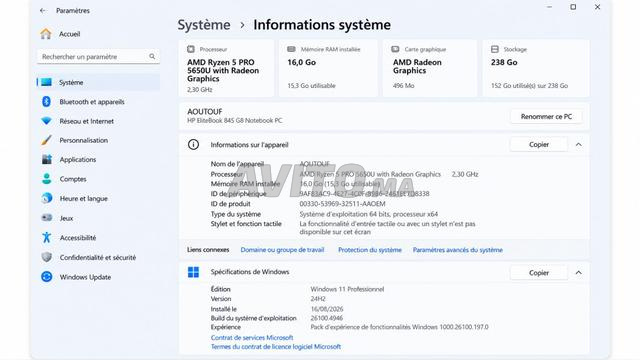This screenshot has height=360, width=640.
Task: Click the Confidentialité et sécurité shield icon
Action: tap(47, 257)
